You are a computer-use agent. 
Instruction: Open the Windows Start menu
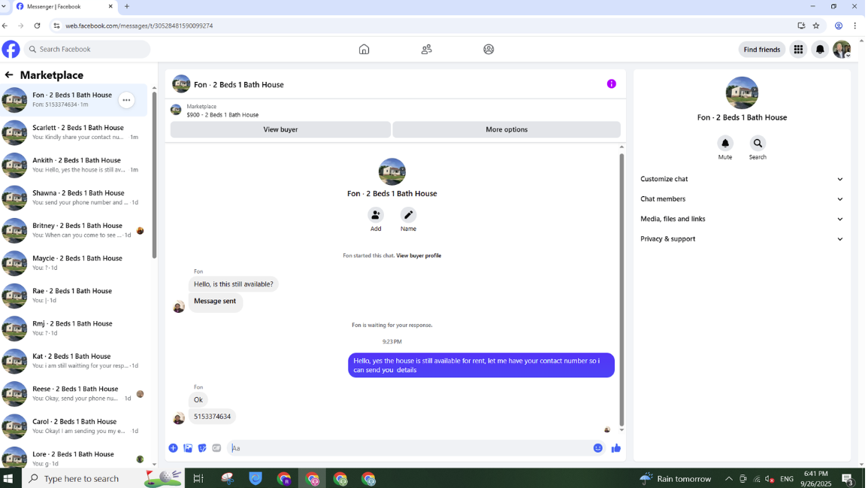coord(8,478)
